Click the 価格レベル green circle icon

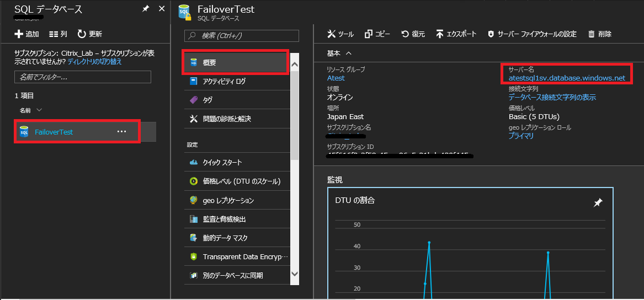[194, 181]
